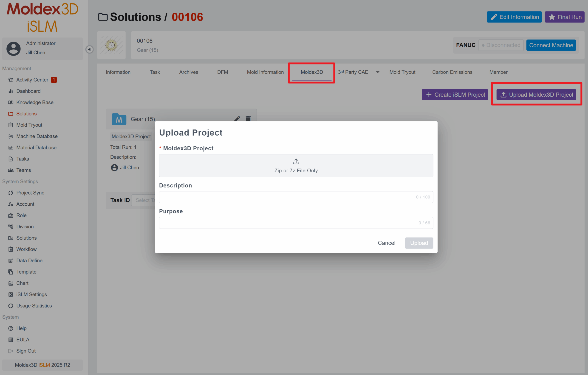The width and height of the screenshot is (588, 375).
Task: Click the Edit Information button
Action: coord(514,17)
